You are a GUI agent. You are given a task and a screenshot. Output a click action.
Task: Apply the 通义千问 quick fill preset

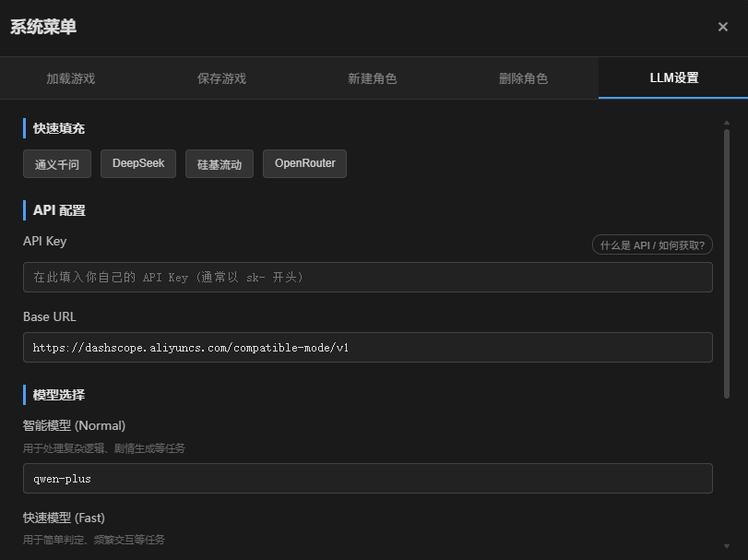(x=56, y=163)
